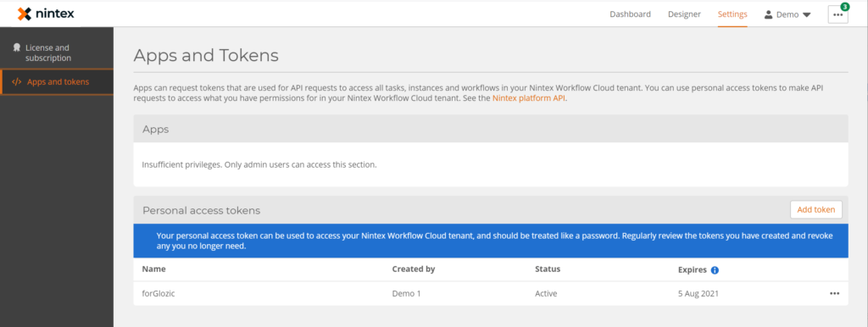Click the Status column header

click(548, 269)
